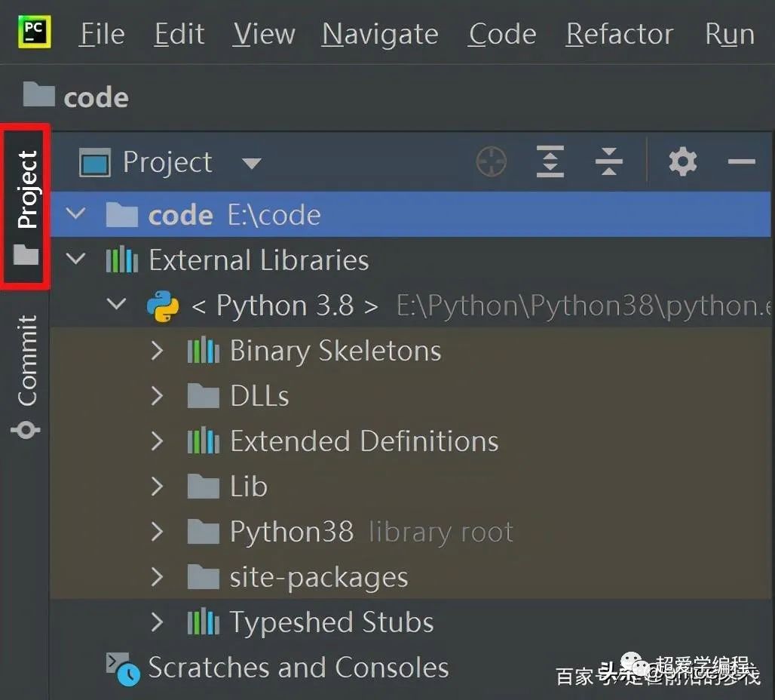Screen dimensions: 775x700
Task: Select the Lib row
Action: [x=410, y=486]
